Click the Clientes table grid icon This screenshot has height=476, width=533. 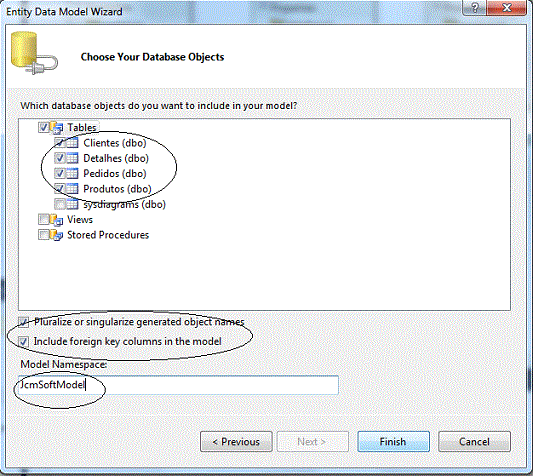click(x=72, y=143)
